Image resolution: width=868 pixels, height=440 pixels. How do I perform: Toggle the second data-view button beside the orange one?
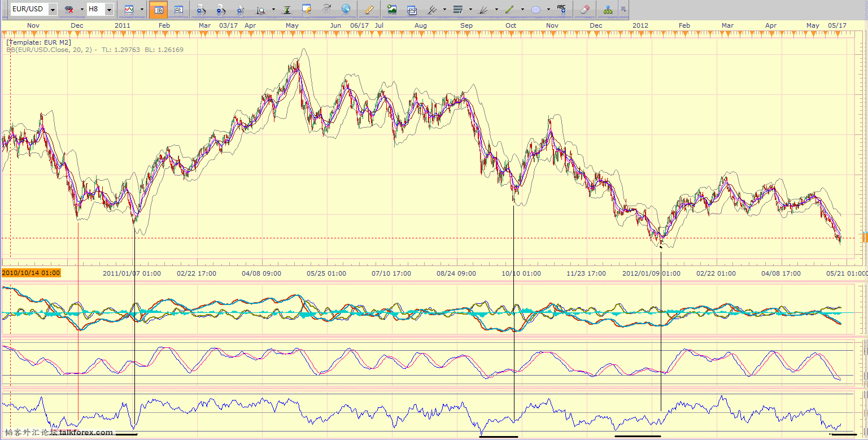pyautogui.click(x=178, y=10)
